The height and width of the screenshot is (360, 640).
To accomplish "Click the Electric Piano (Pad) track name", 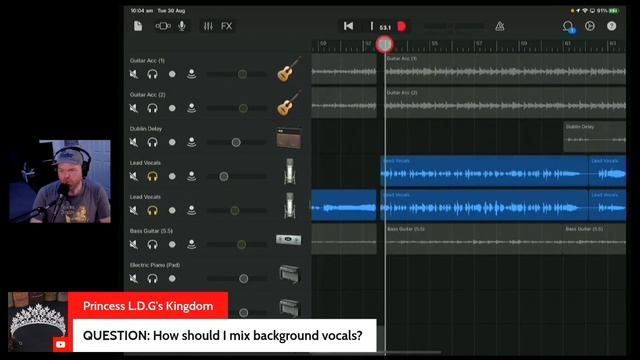I will click(155, 265).
